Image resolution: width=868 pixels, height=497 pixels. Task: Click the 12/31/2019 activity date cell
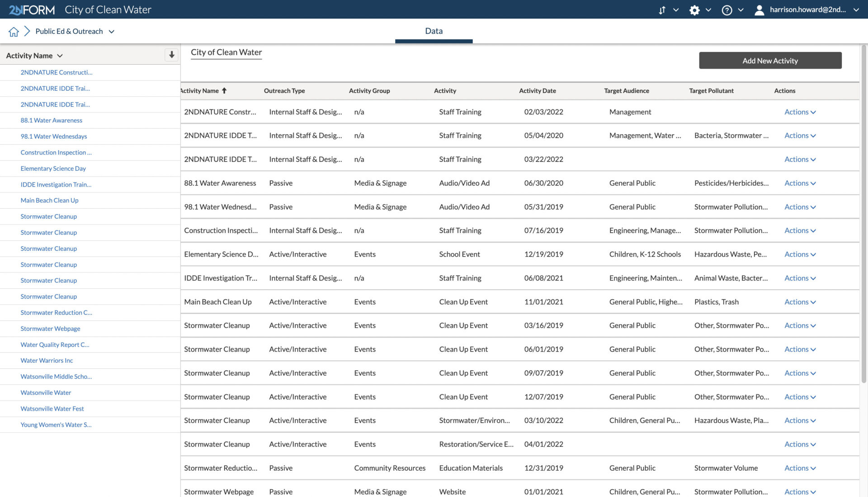pyautogui.click(x=544, y=468)
